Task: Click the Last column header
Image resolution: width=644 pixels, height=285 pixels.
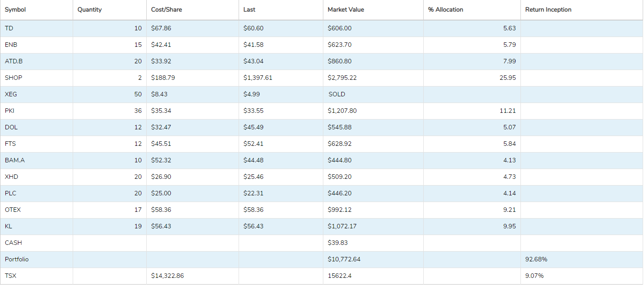Action: point(249,10)
